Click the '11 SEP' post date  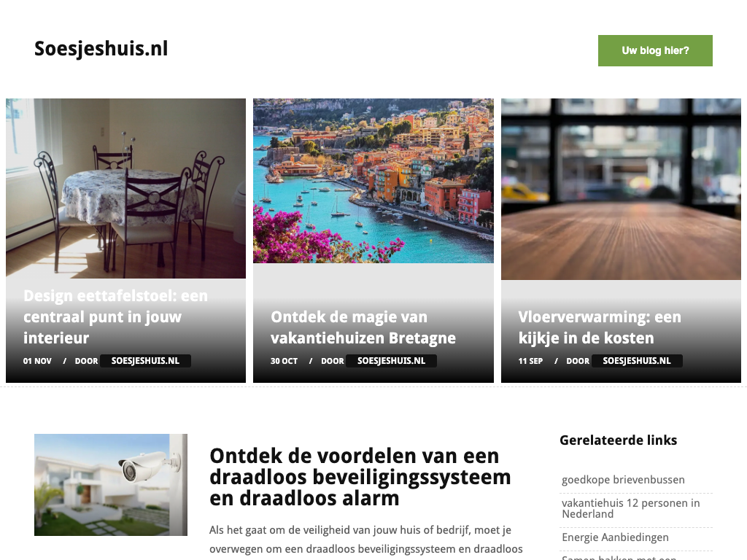coord(530,361)
